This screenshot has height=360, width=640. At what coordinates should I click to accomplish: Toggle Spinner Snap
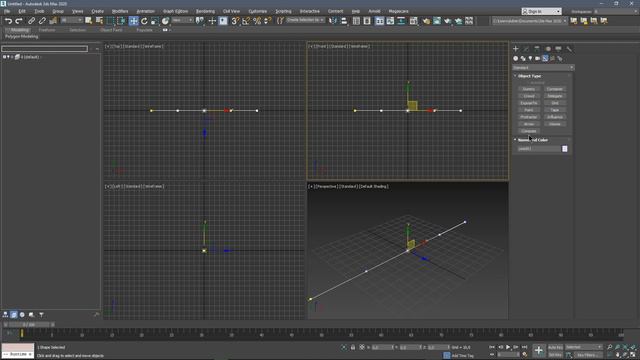268,20
